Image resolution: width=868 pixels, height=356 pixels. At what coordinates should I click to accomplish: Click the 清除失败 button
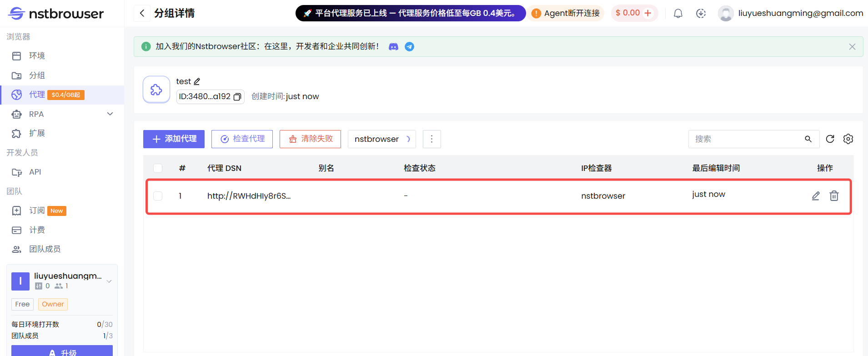point(310,139)
